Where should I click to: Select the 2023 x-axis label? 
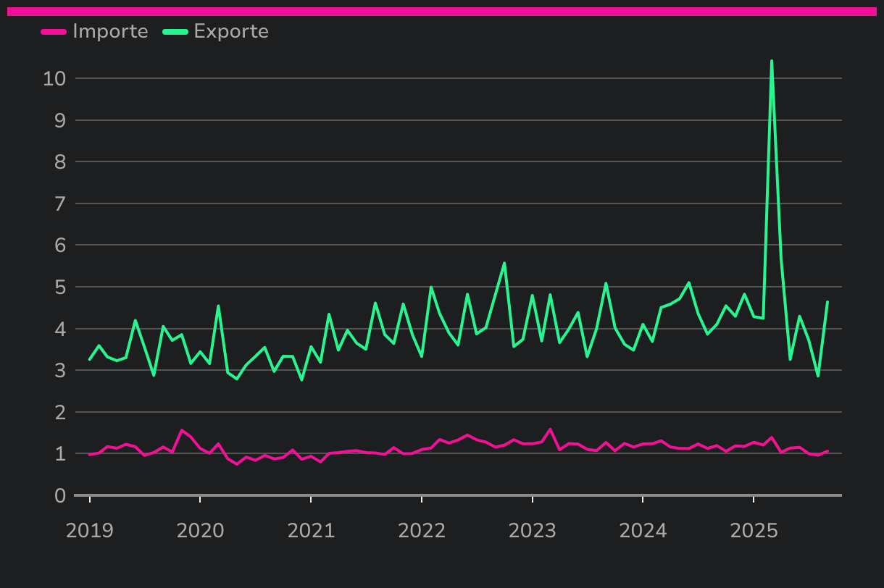533,531
